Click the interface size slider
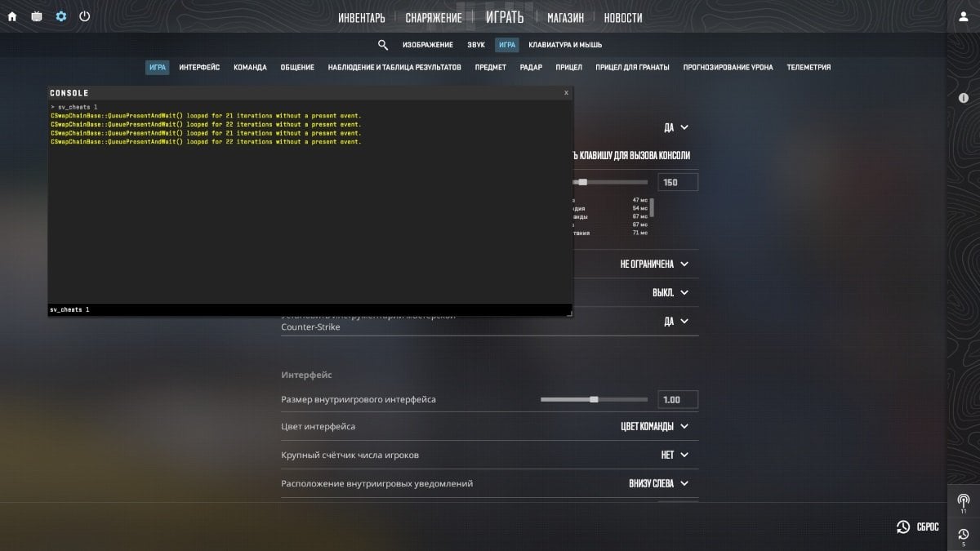The image size is (980, 551). (594, 399)
